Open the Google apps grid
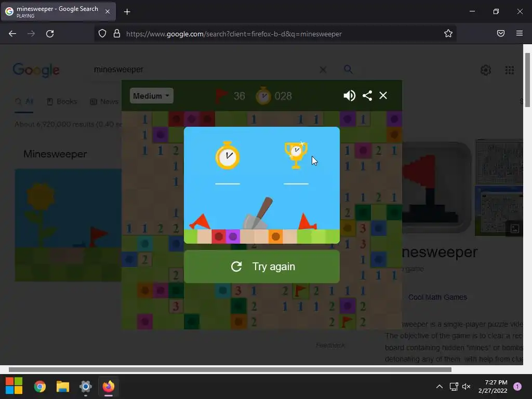 tap(510, 70)
